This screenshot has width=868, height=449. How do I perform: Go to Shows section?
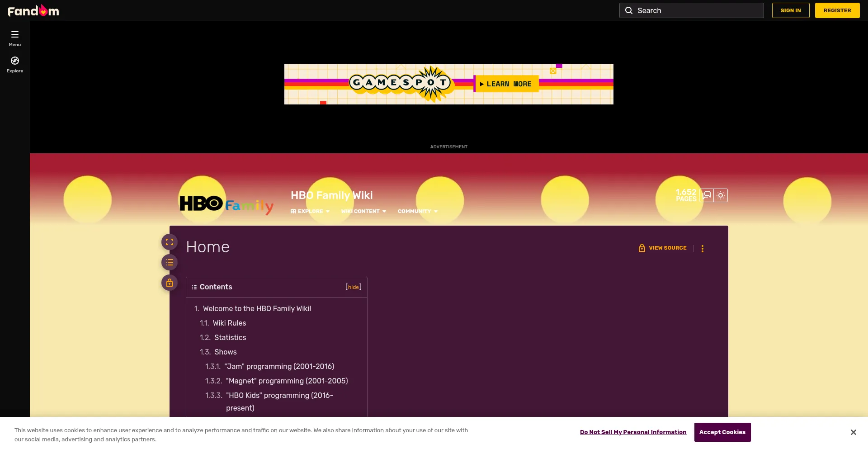[x=225, y=352]
